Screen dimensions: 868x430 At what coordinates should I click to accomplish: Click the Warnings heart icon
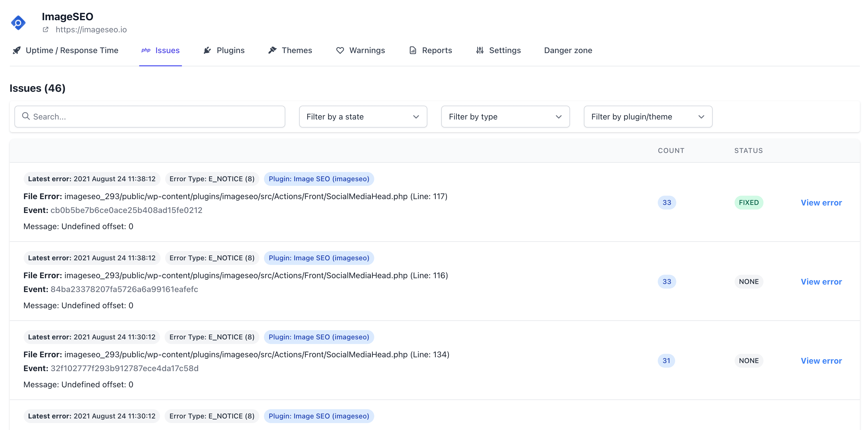(340, 50)
